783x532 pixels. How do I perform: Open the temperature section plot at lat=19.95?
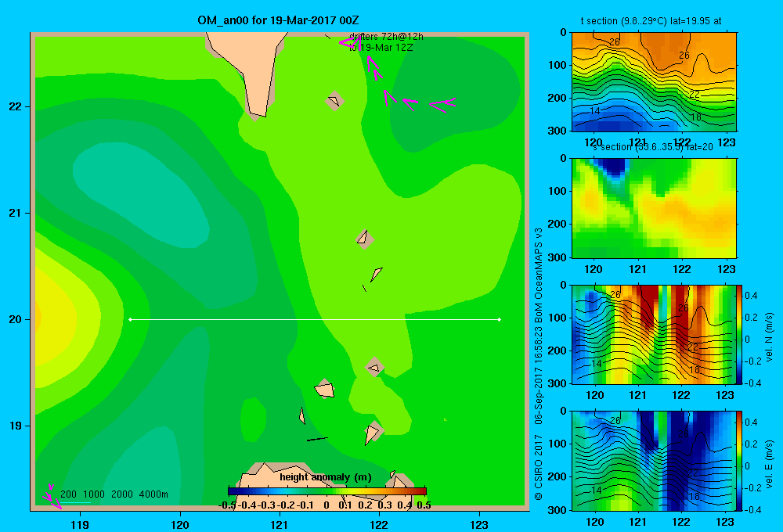tap(654, 82)
